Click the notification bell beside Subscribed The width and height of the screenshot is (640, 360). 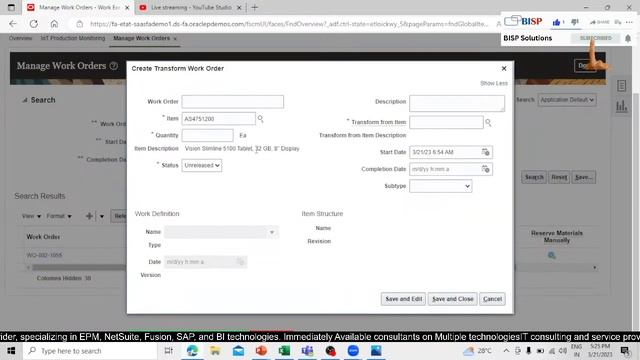(628, 38)
